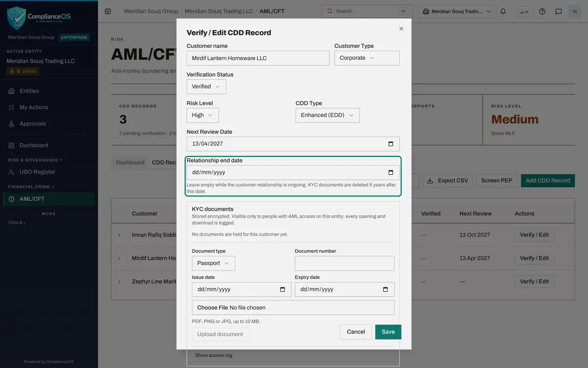Expand the Imran Rafiq Siddiqui row

tap(119, 235)
